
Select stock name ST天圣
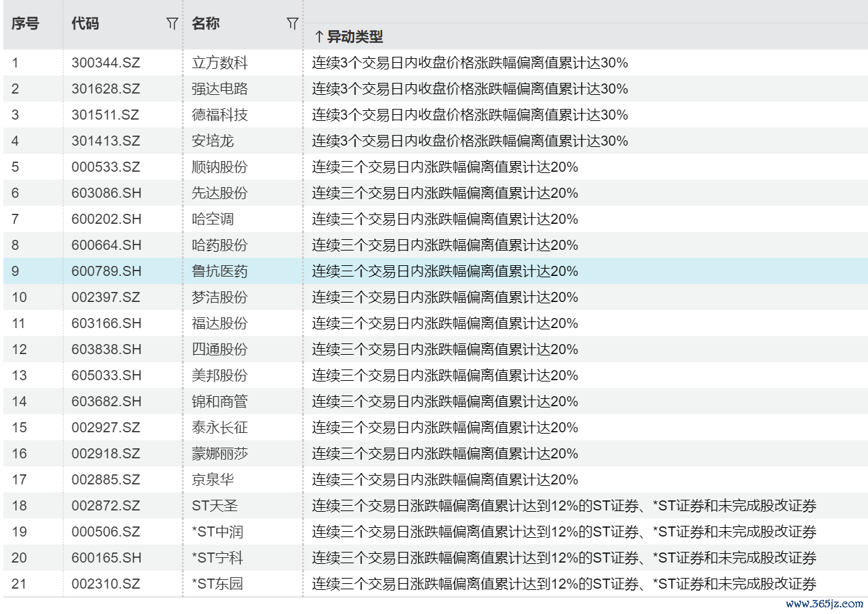coord(214,506)
